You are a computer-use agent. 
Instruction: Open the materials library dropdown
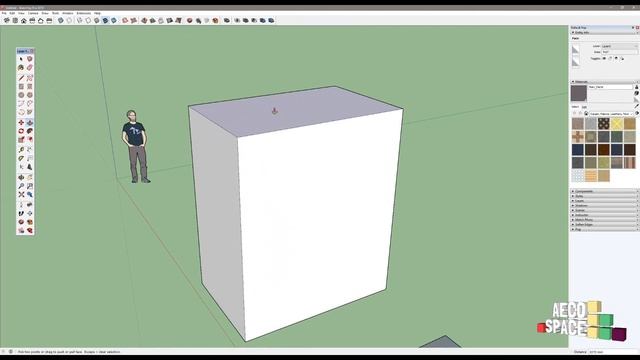(x=611, y=113)
